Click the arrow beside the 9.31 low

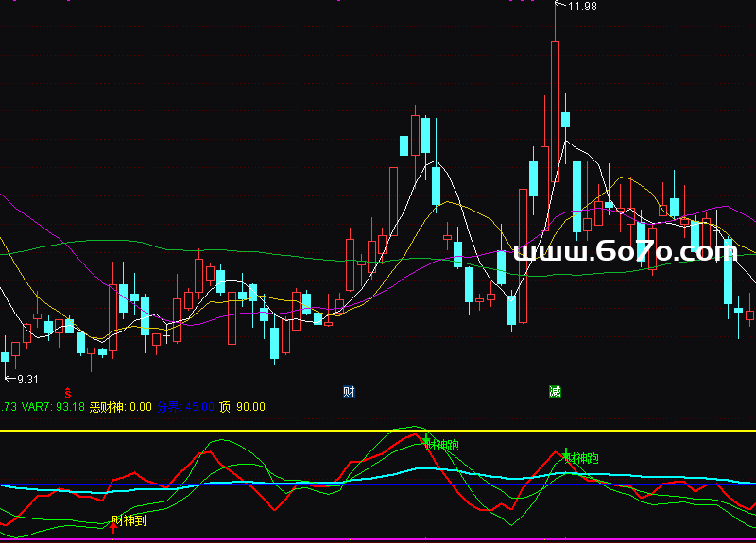[10, 379]
